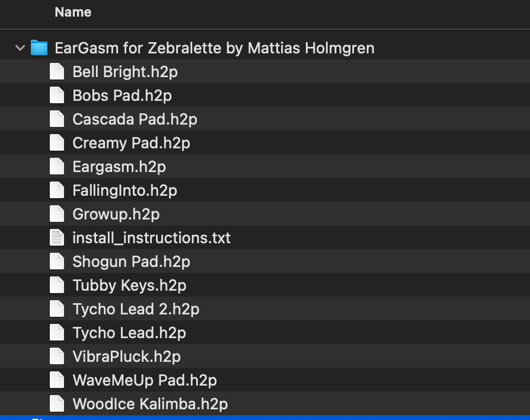Image resolution: width=530 pixels, height=420 pixels.
Task: Select the install_instructions.txt file name
Action: (151, 238)
